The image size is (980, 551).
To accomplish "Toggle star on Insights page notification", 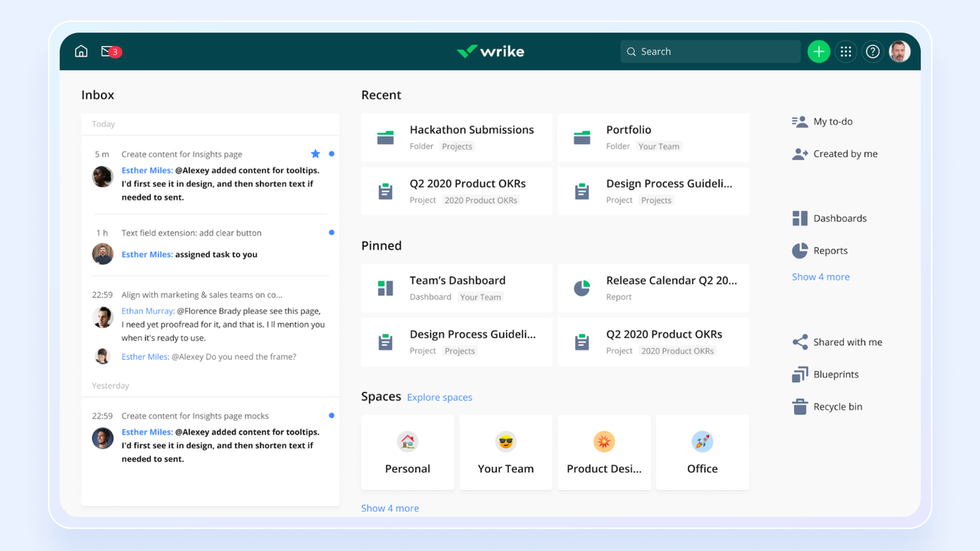I will point(315,154).
